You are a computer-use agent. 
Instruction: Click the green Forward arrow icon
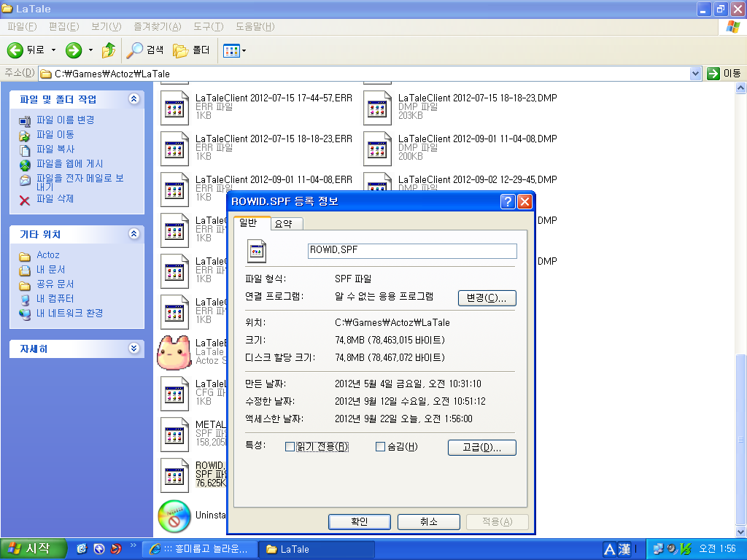click(74, 50)
